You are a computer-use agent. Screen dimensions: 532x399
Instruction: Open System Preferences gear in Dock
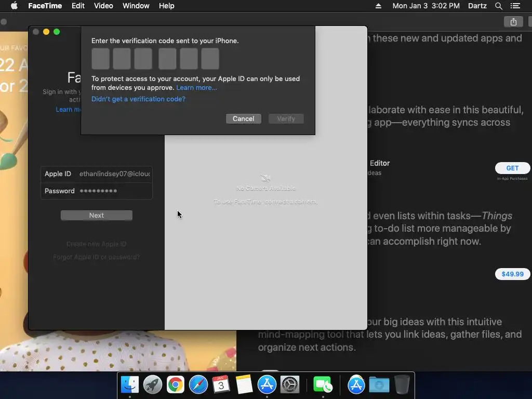click(290, 385)
